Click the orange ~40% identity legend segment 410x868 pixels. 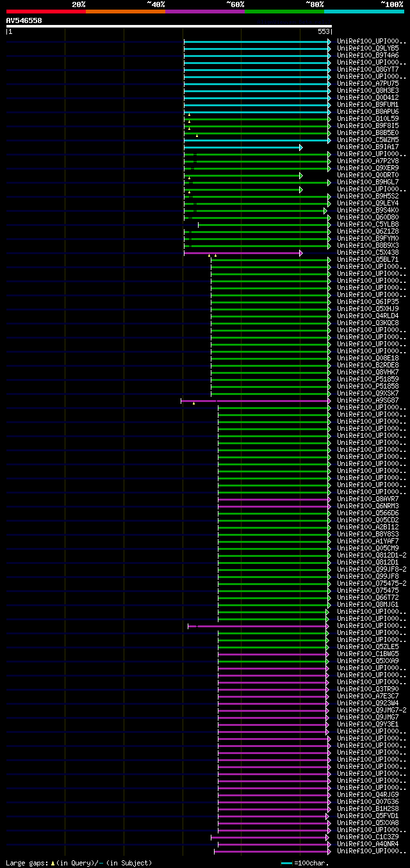pyautogui.click(x=126, y=11)
